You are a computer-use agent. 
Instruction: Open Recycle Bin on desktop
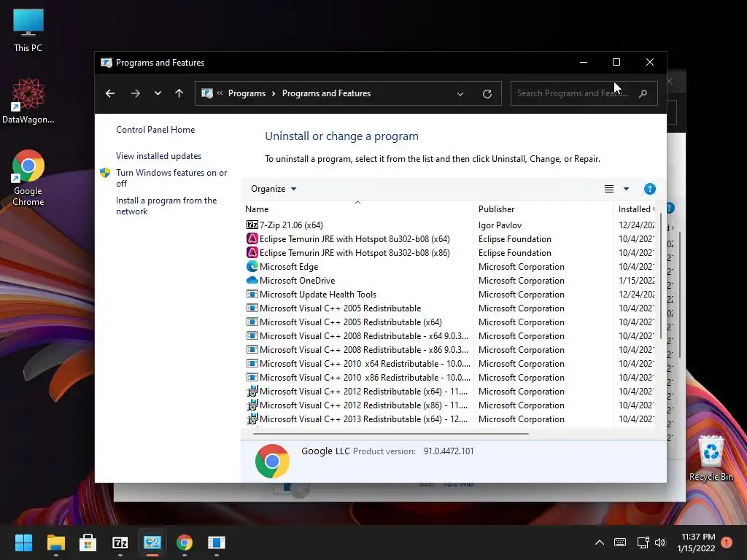[x=711, y=458]
